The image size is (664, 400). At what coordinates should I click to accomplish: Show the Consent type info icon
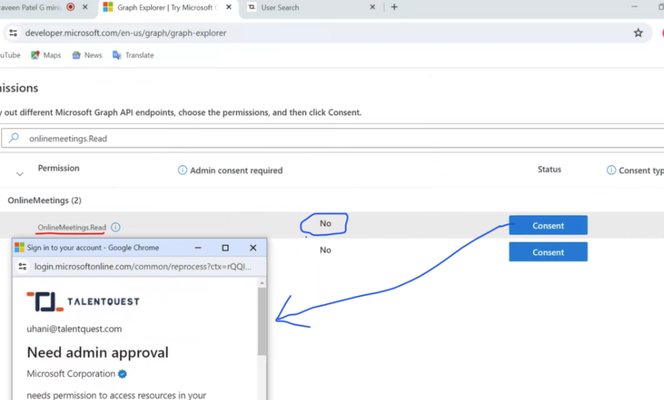(x=611, y=170)
